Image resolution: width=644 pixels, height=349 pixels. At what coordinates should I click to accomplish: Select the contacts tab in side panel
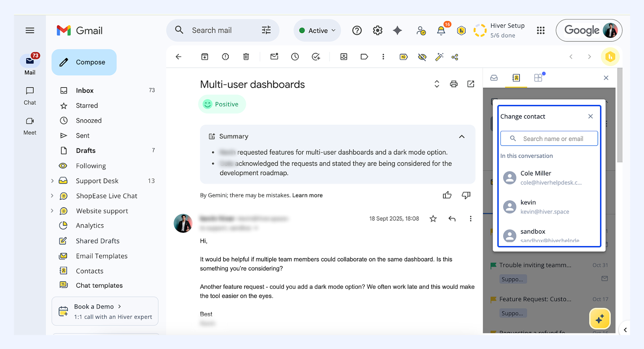(516, 78)
